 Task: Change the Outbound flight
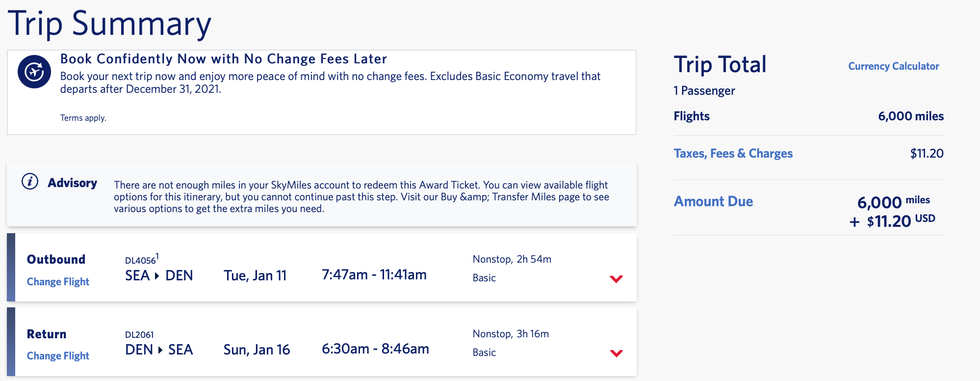58,282
